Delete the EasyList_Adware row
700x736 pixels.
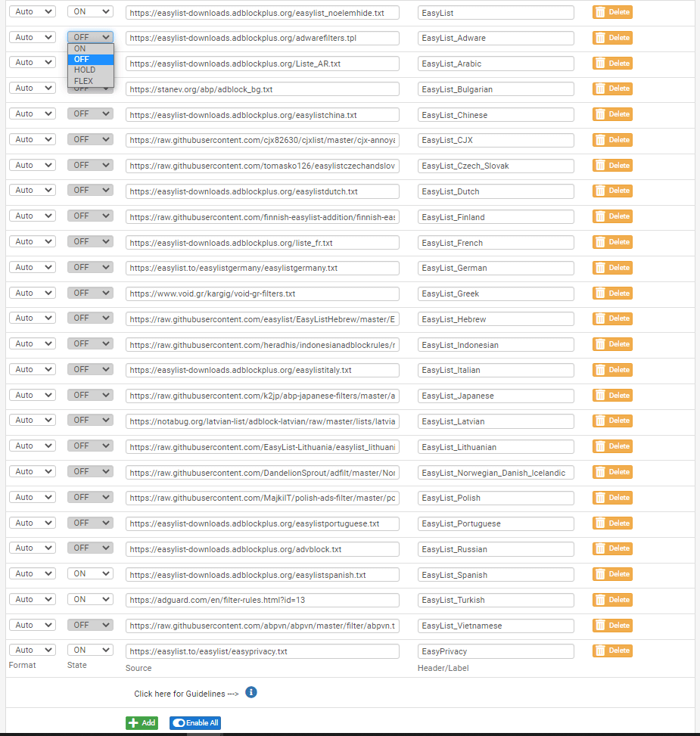click(x=611, y=38)
